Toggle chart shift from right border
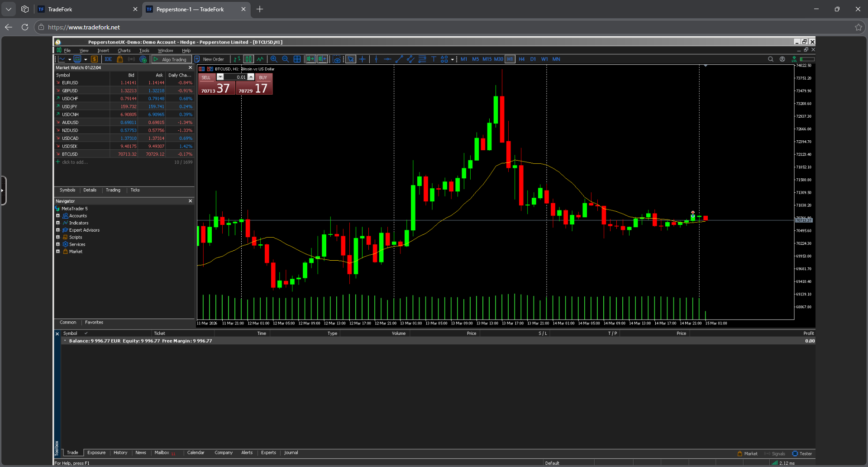The height and width of the screenshot is (467, 868). 322,59
